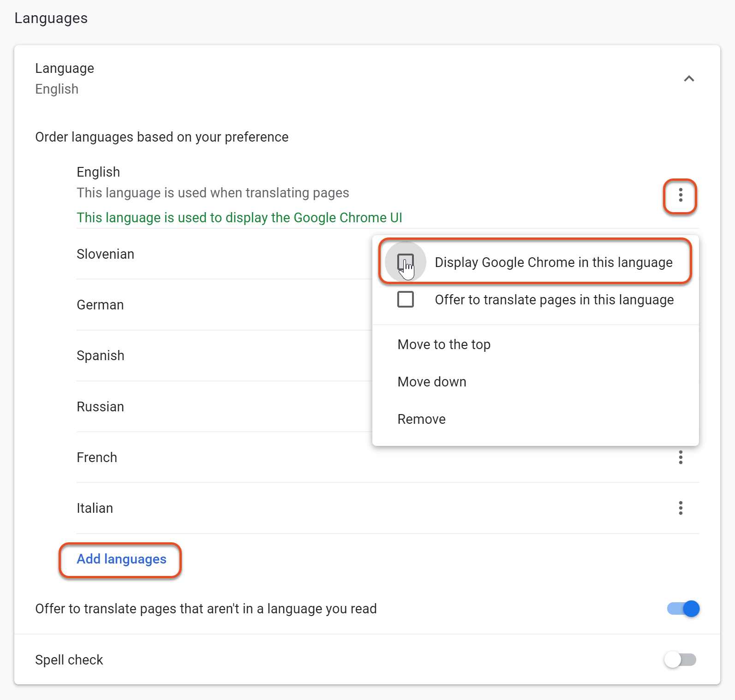
Task: Choose 'Move down' from the context menu
Action: [x=432, y=382]
